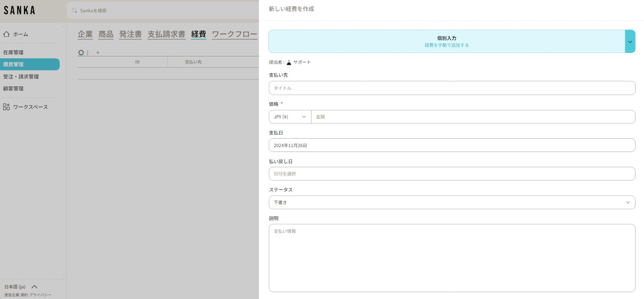Open the three-dot view options menu
The height and width of the screenshot is (299, 644).
[x=88, y=53]
